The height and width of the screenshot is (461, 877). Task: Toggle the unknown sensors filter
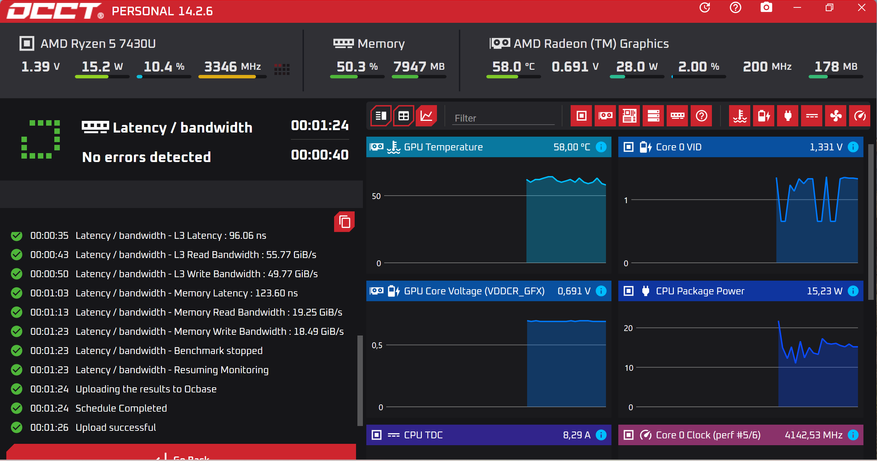[x=701, y=116]
